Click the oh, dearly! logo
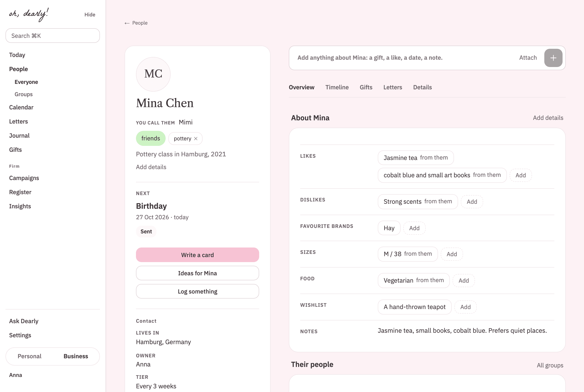This screenshot has height=392, width=584. coord(29,14)
